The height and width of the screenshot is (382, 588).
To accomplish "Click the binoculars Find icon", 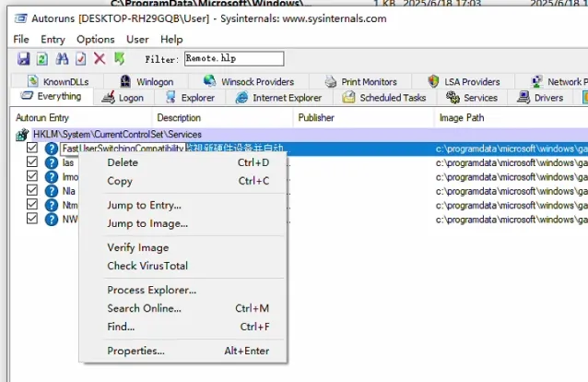I will point(62,59).
